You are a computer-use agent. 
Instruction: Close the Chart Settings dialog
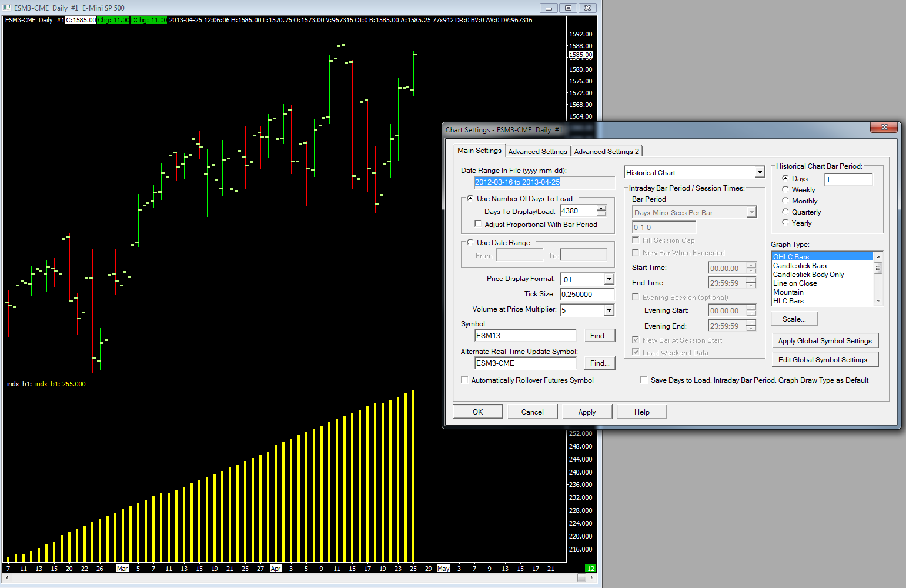pos(884,127)
